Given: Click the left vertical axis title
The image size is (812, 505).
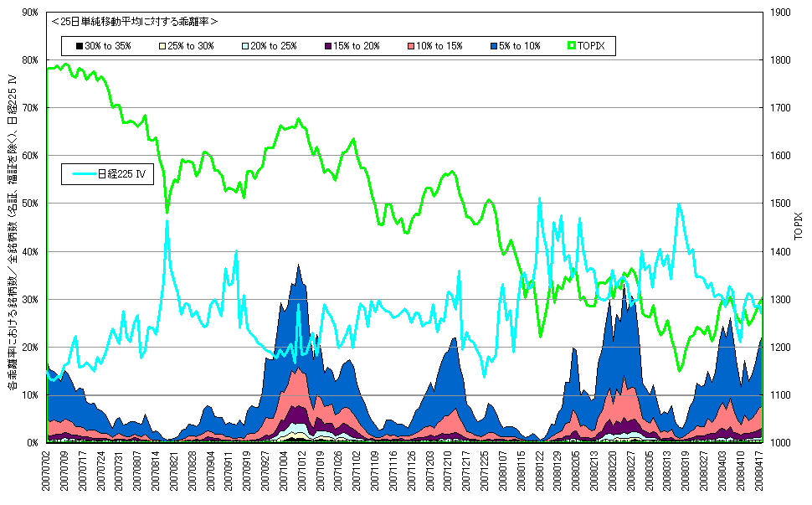Looking at the screenshot, I should [x=13, y=232].
